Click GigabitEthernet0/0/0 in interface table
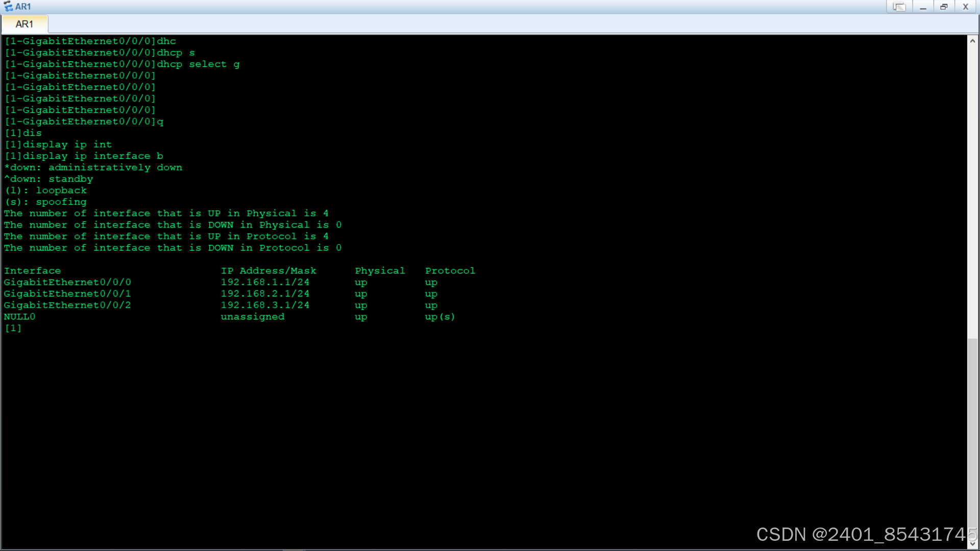 tap(67, 282)
